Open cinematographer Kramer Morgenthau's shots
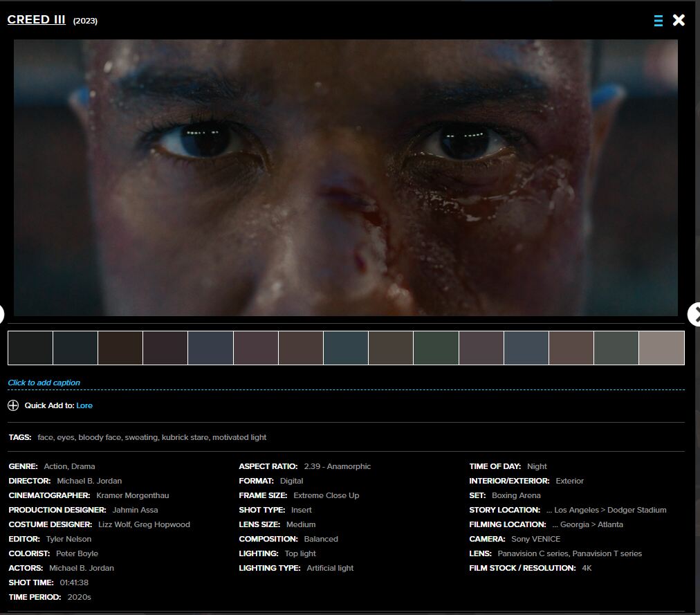This screenshot has width=700, height=615. coord(132,495)
